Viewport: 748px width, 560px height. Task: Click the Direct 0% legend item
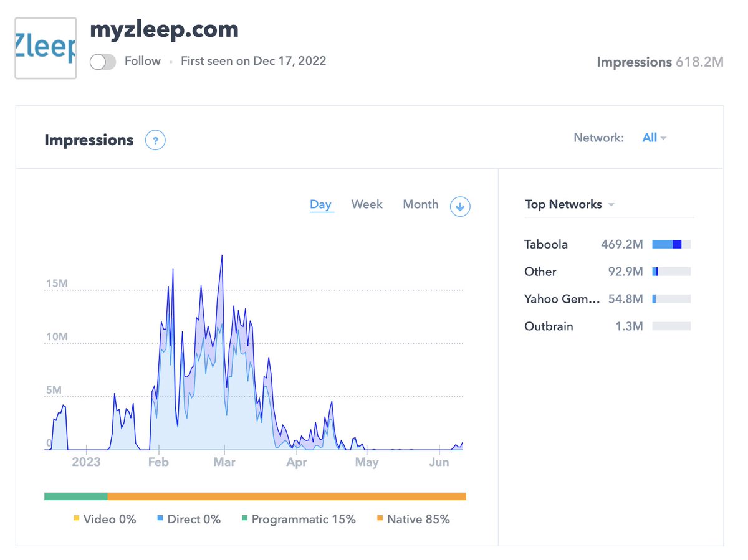[189, 519]
